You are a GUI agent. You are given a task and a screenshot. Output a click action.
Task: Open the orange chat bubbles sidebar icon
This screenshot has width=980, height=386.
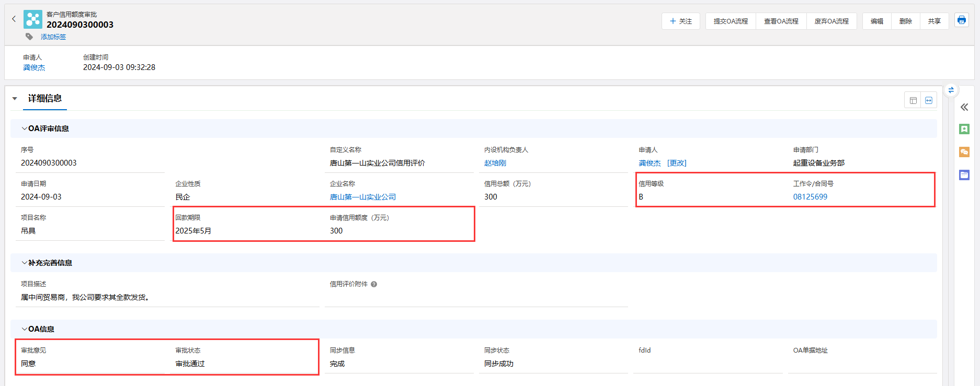tap(964, 152)
